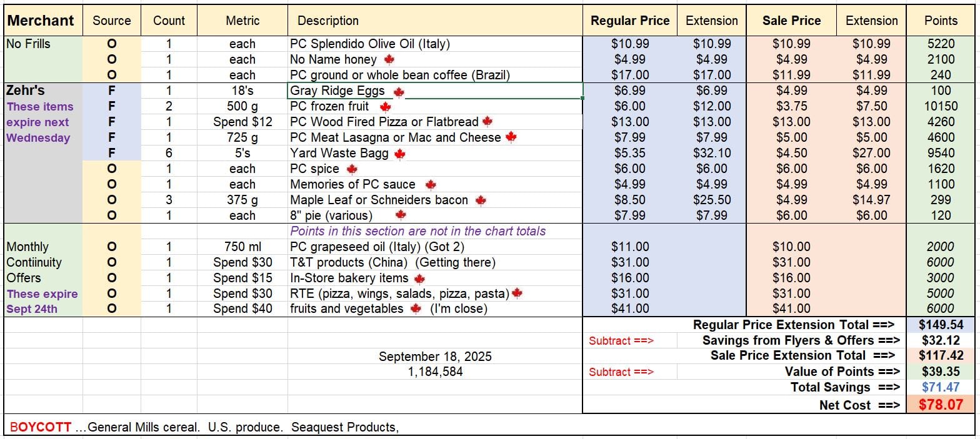
Task: Select the Zehr's merchant cell
Action: (x=26, y=91)
